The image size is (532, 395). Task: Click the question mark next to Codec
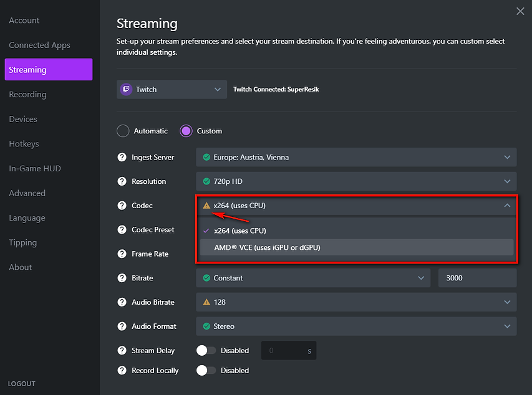[122, 206]
